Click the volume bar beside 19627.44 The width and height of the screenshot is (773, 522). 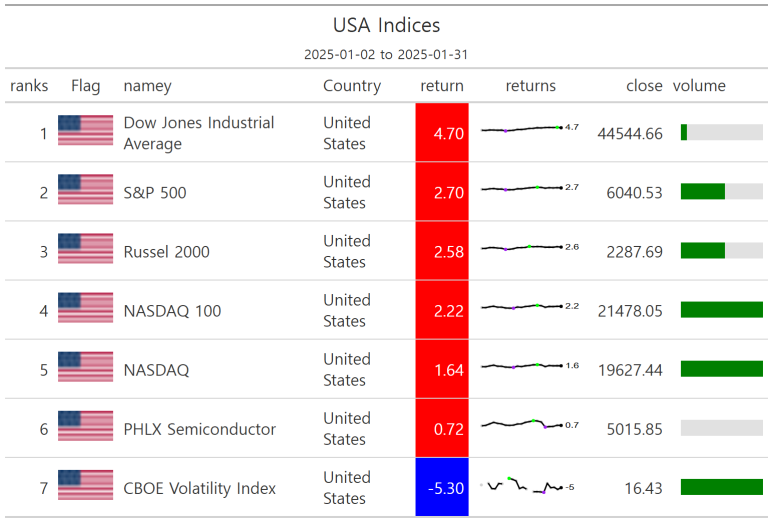(x=722, y=369)
